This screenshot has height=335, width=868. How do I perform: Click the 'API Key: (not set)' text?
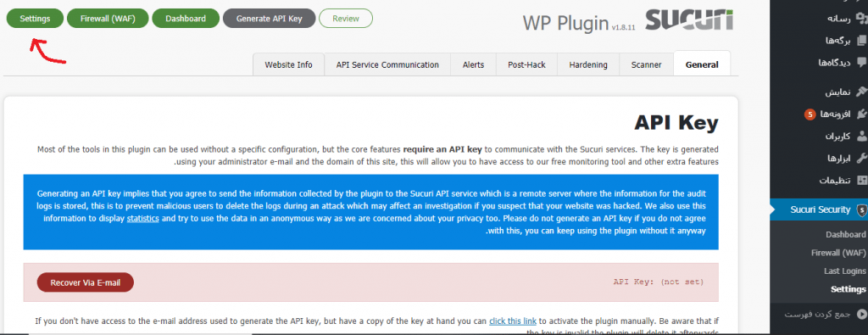658,282
